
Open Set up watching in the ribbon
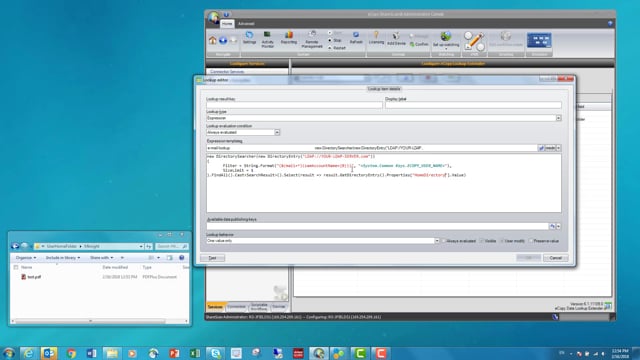(x=446, y=39)
